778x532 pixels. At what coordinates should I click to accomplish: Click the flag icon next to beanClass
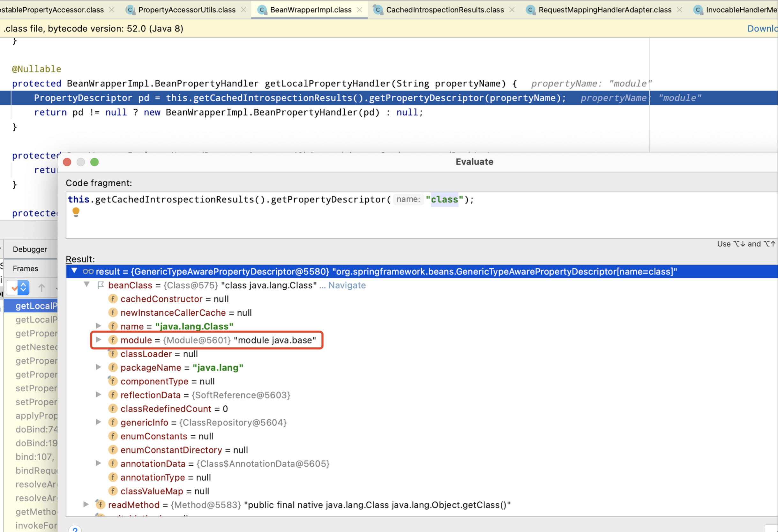[101, 285]
